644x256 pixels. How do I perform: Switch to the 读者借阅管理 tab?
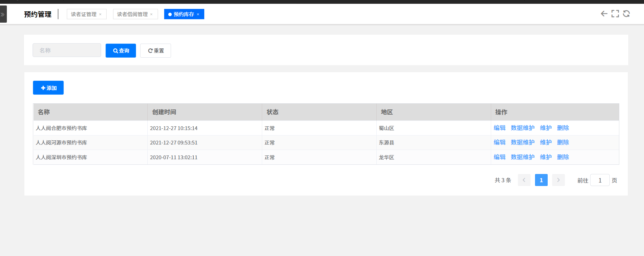[x=132, y=14]
